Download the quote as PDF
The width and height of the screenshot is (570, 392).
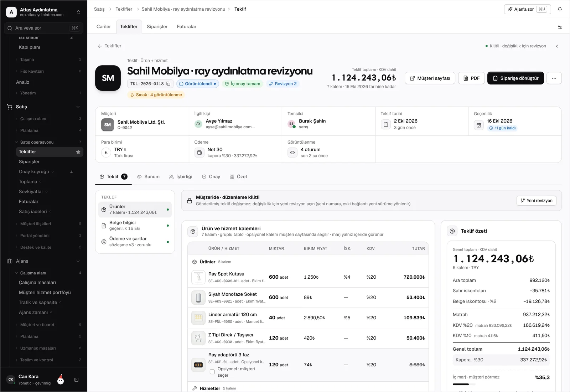[x=471, y=78]
